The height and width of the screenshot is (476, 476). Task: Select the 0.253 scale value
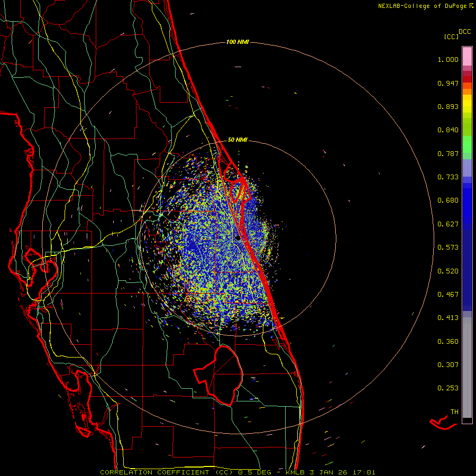point(448,388)
